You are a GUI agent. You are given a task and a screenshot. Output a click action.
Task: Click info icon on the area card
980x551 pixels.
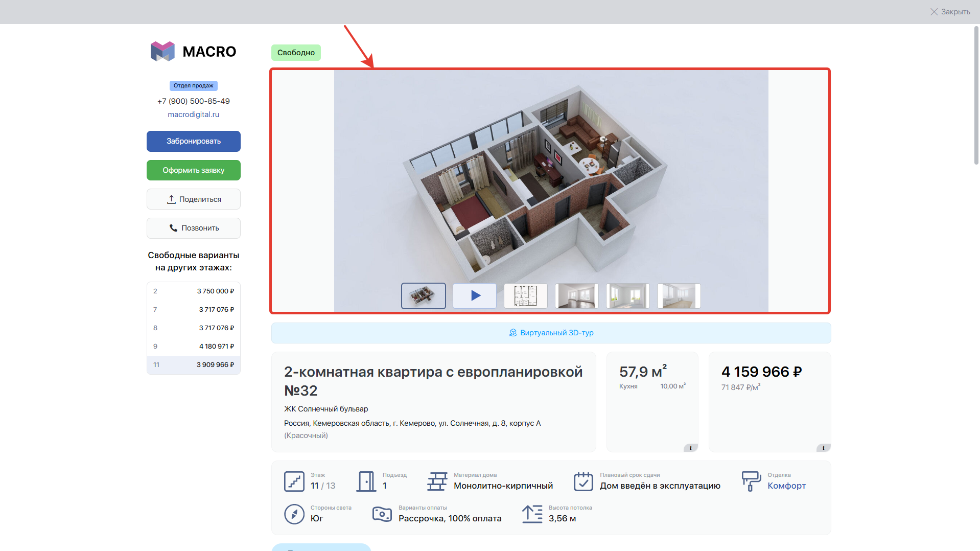pyautogui.click(x=690, y=448)
